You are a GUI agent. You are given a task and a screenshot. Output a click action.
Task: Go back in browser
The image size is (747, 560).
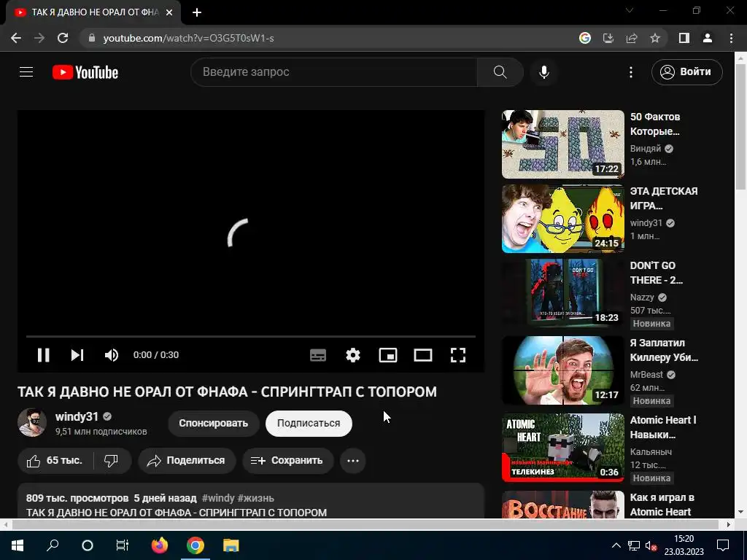16,38
